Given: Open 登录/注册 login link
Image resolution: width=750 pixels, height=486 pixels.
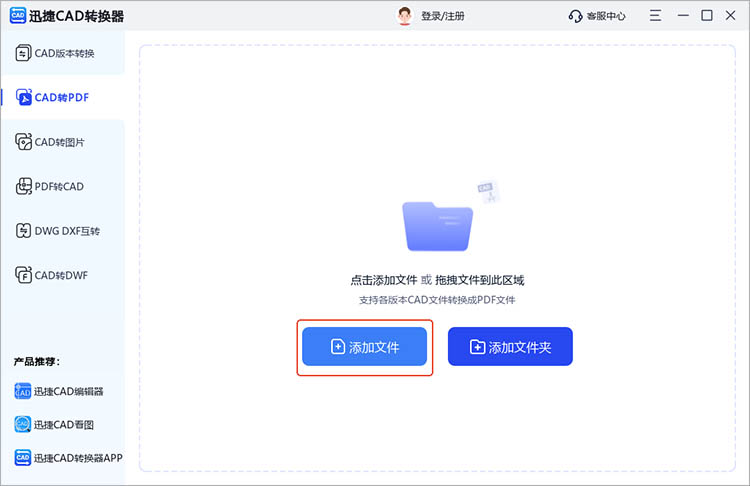Looking at the screenshot, I should (442, 16).
